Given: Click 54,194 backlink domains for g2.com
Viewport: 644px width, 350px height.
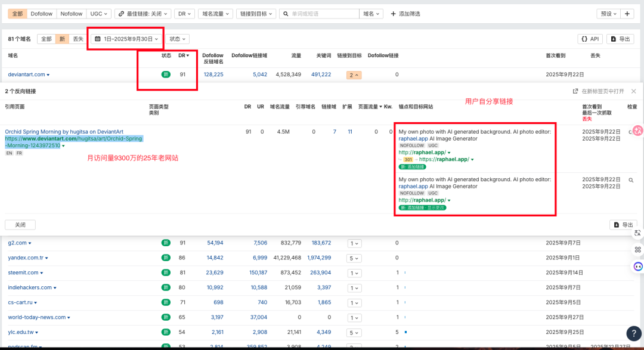Looking at the screenshot, I should click(x=215, y=243).
